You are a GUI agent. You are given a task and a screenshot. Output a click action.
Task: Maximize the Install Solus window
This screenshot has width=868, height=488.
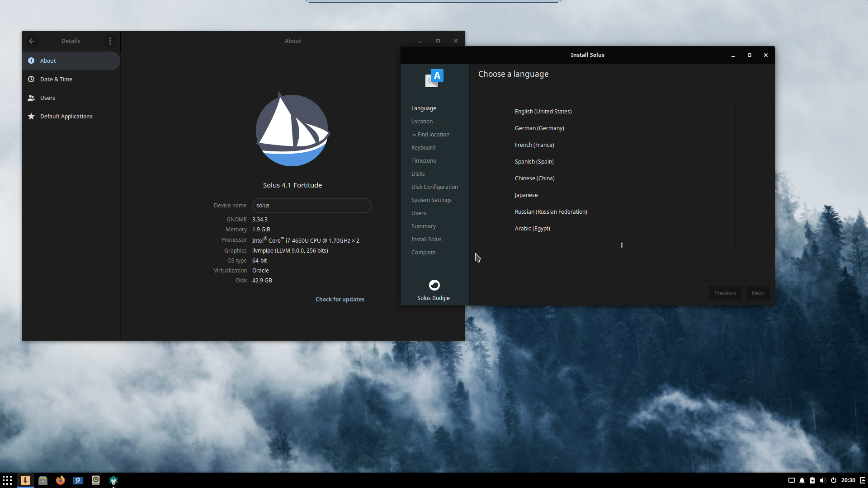[x=750, y=55]
